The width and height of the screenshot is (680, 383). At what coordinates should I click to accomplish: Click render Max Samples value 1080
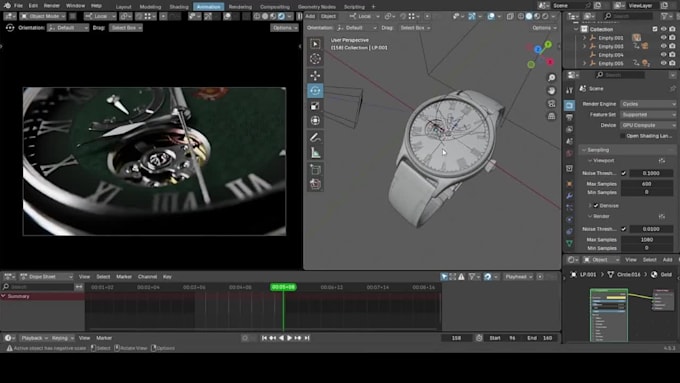pos(647,239)
